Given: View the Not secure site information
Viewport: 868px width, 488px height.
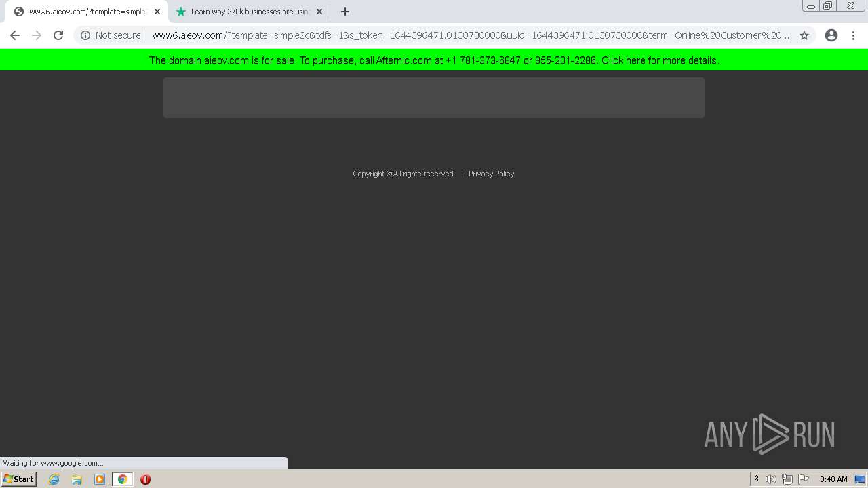Looking at the screenshot, I should tap(111, 35).
